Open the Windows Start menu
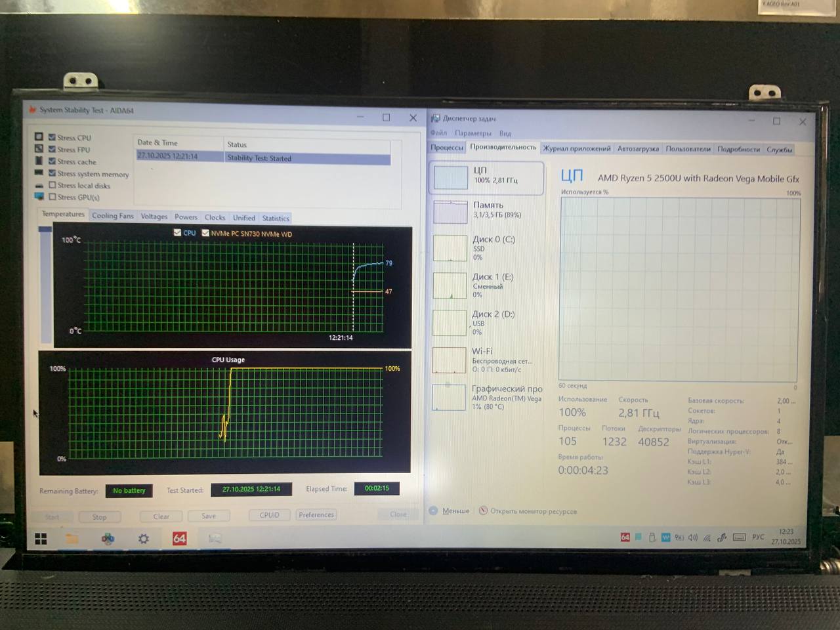This screenshot has width=840, height=630. pos(41,539)
